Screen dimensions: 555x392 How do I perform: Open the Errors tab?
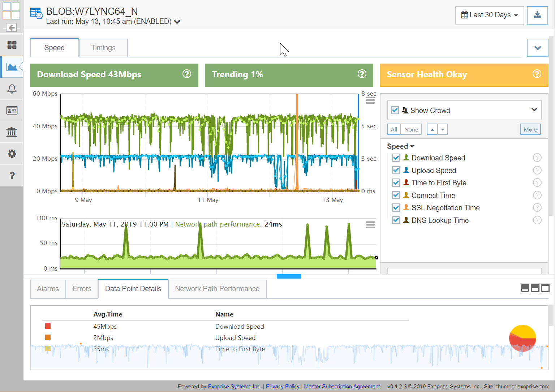pyautogui.click(x=82, y=289)
